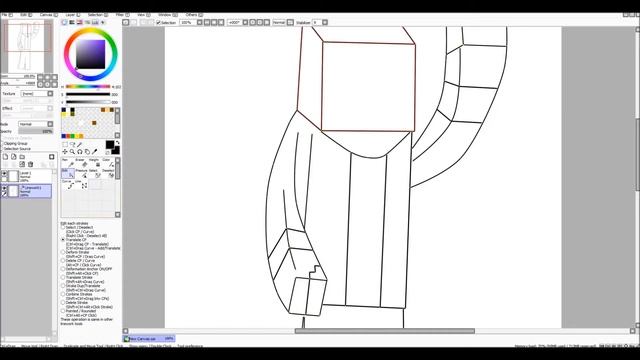Select the linework Select pen tool

point(94,173)
